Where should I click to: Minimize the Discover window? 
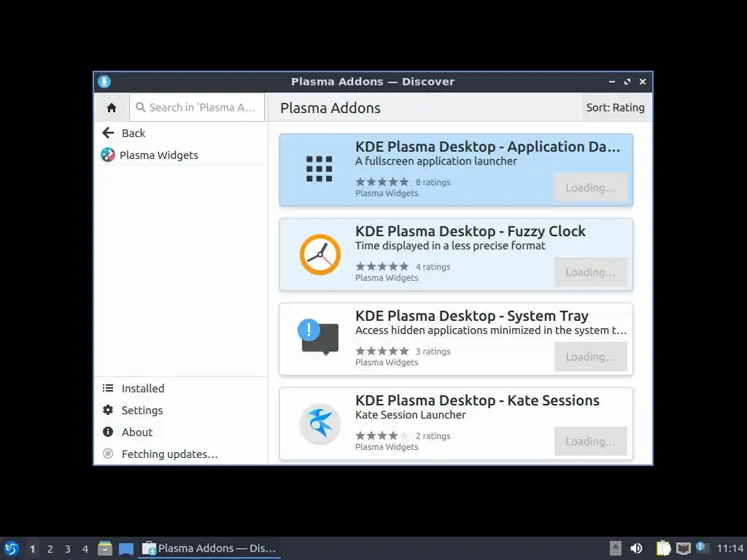coord(612,82)
